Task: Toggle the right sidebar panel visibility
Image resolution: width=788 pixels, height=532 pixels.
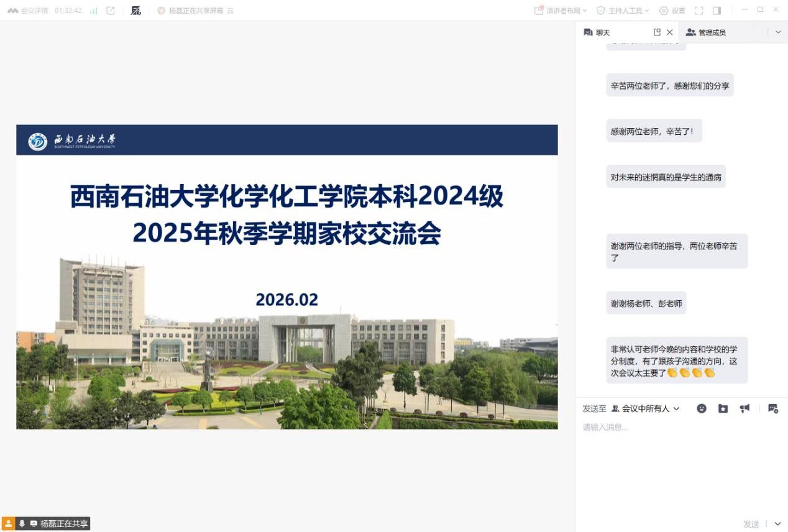Action: click(717, 11)
